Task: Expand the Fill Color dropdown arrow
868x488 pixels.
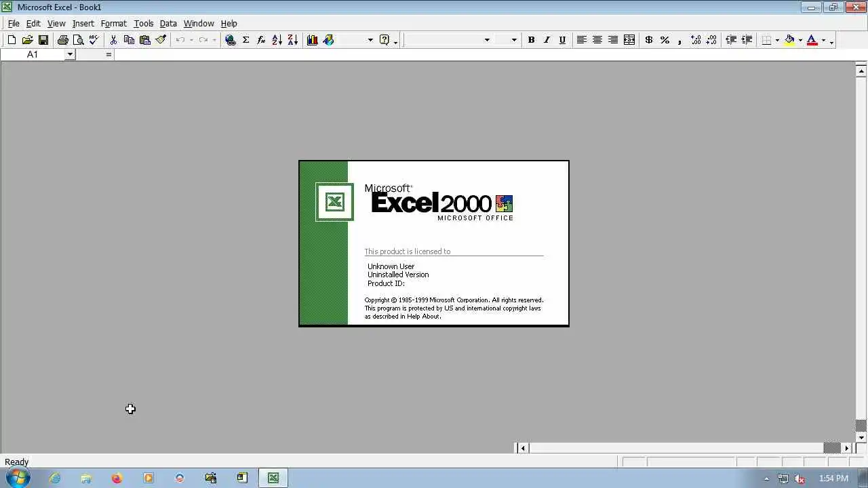Action: (800, 40)
